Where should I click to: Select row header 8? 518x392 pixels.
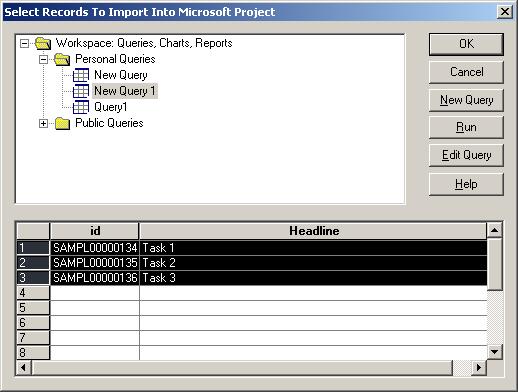click(x=33, y=353)
